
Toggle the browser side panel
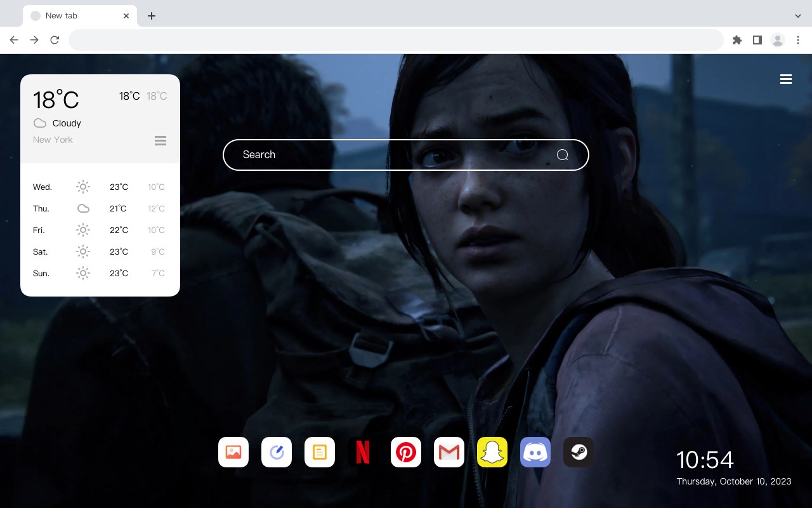point(757,40)
